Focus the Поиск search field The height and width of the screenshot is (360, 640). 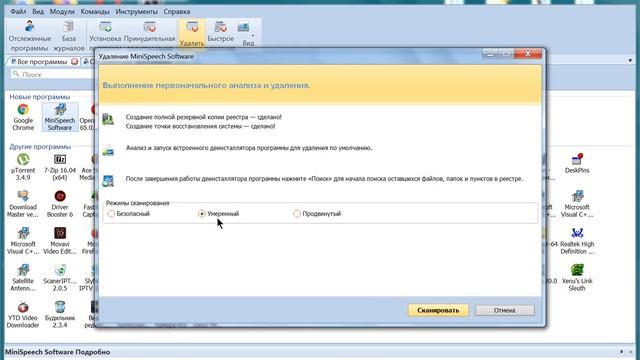[53, 74]
